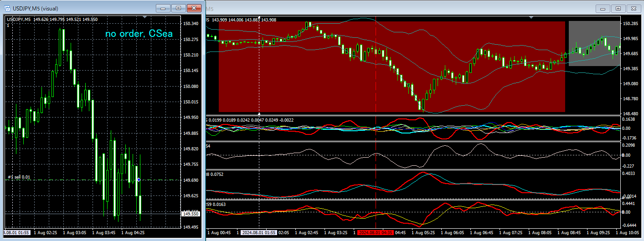Screen dimensions: 644x241
Task: Minimize the right-hand chart window
Action: coord(603,8)
